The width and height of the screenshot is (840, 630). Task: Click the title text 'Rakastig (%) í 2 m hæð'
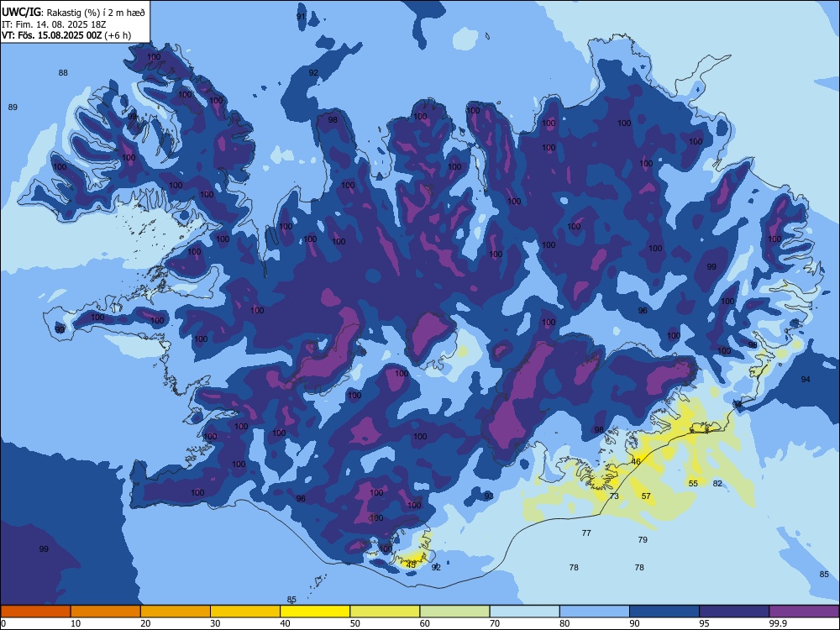click(x=96, y=13)
